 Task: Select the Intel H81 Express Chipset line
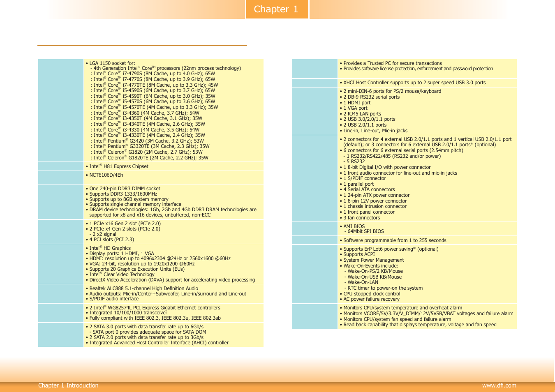[x=117, y=166]
